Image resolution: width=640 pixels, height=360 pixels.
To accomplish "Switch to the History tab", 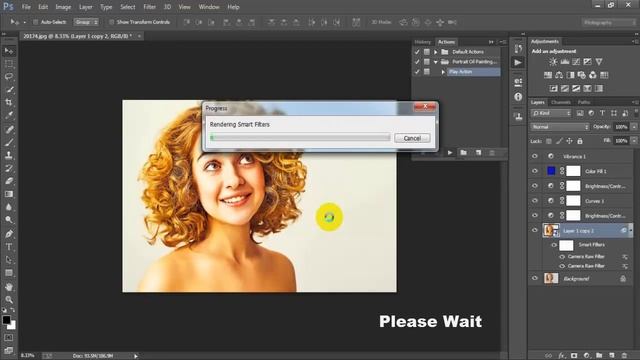I will point(422,42).
